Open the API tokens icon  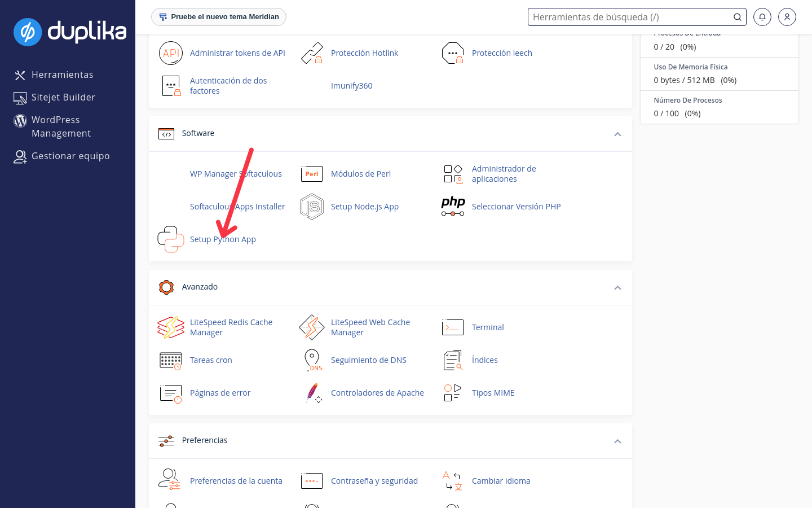[171, 53]
